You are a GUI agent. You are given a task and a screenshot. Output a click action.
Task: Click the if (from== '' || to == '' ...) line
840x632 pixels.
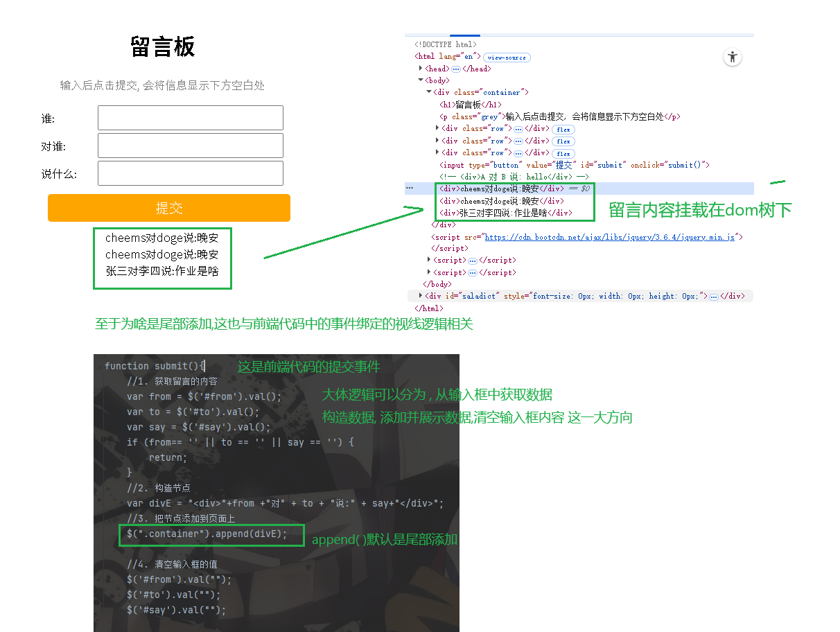[240, 442]
